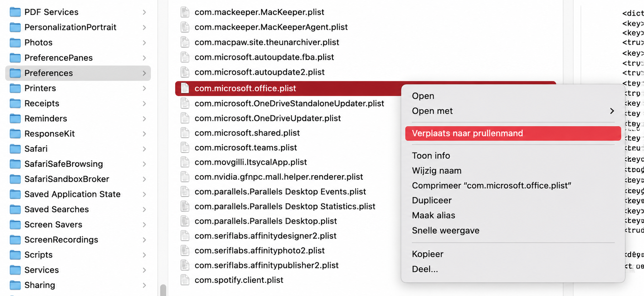Click the Printers folder icon
The height and width of the screenshot is (296, 644).
coord(15,88)
